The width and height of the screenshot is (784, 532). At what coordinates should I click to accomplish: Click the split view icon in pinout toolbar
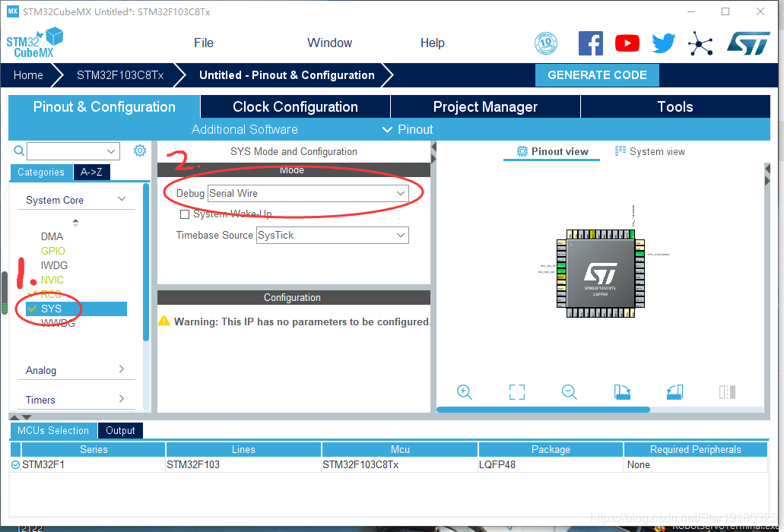pyautogui.click(x=727, y=392)
